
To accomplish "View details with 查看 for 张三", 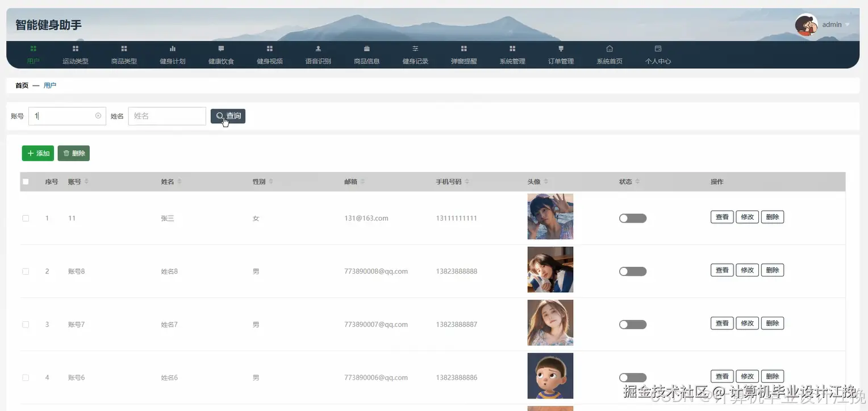I will [722, 217].
